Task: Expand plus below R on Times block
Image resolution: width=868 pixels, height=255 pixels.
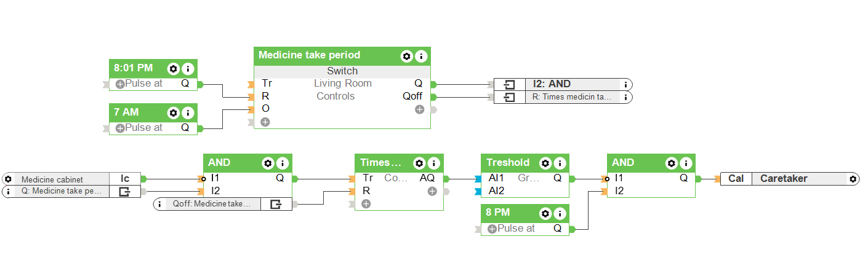Action: click(366, 204)
